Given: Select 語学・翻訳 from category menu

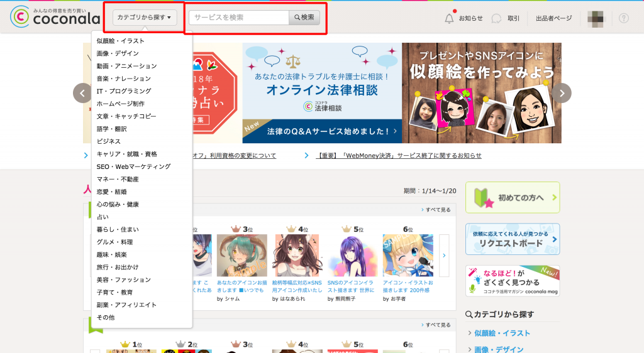Looking at the screenshot, I should pos(111,129).
